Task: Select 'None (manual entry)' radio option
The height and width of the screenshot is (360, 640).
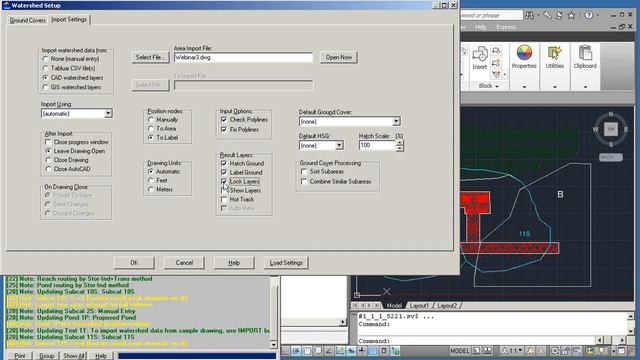Action: coord(46,59)
